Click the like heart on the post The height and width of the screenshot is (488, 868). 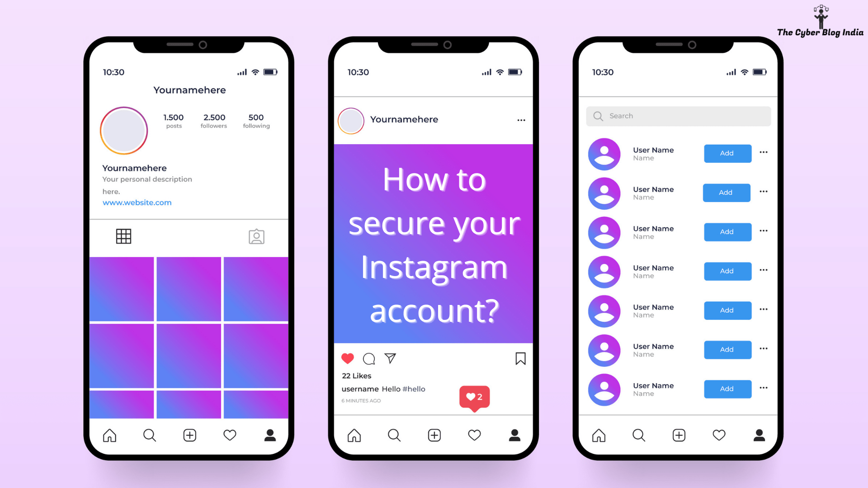tap(348, 358)
